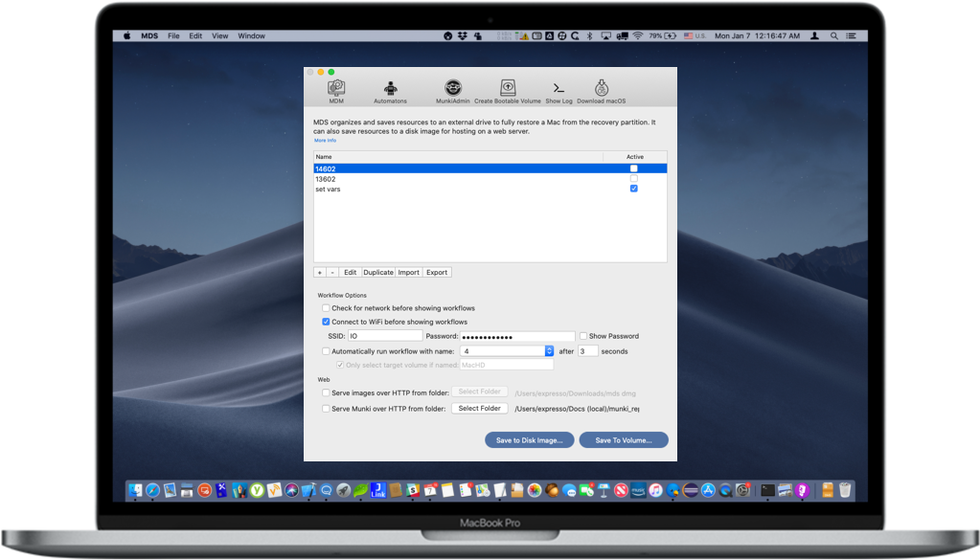Open Finder in the Dock
Screen dimensions: 980x560
tap(135, 491)
